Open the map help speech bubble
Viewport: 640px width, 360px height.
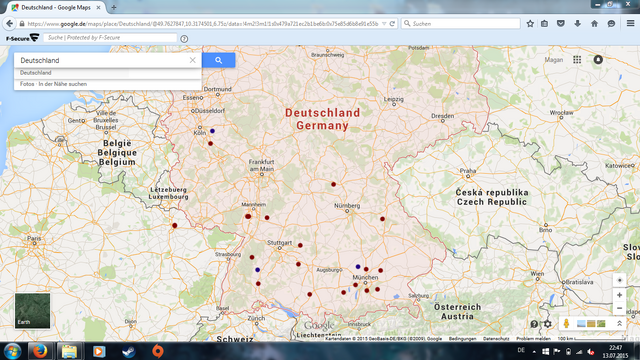click(x=534, y=324)
